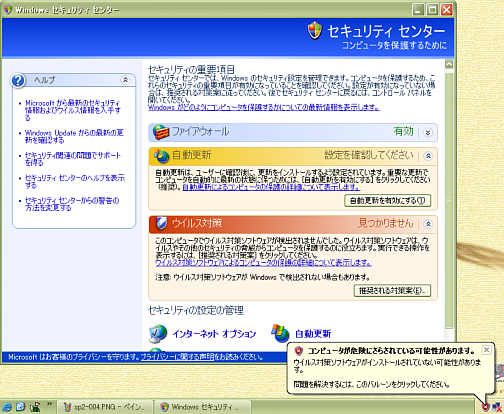Open link to change Security Center alert method
This screenshot has height=414, width=504.
tap(72, 204)
